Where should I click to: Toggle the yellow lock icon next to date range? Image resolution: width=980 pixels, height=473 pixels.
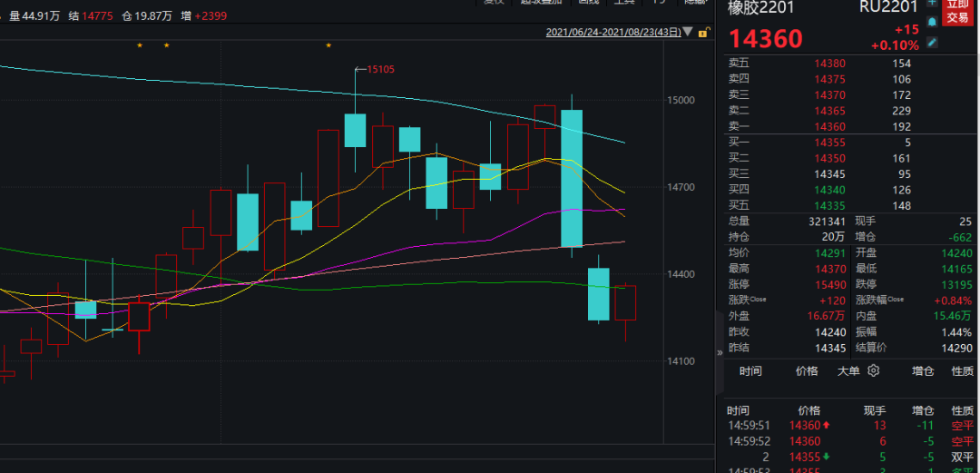click(x=703, y=32)
